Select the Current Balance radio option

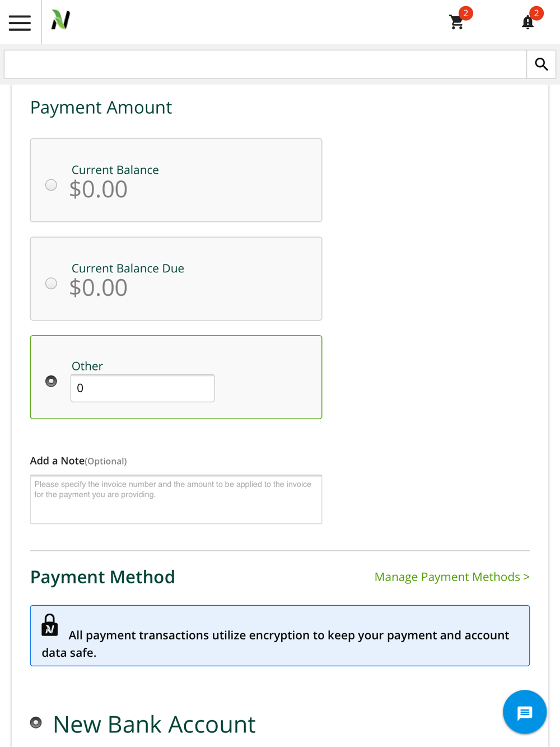[51, 185]
